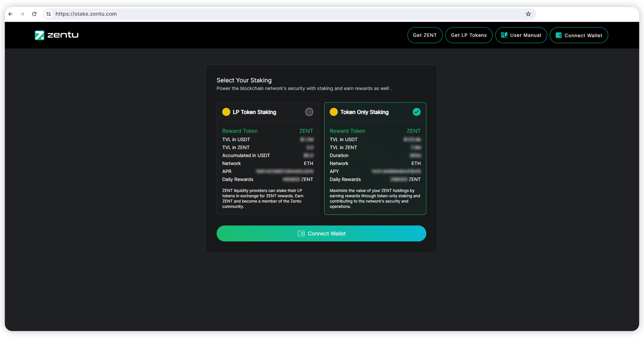The height and width of the screenshot is (338, 644).
Task: Select the LP Token Staking radio button
Action: click(x=309, y=112)
